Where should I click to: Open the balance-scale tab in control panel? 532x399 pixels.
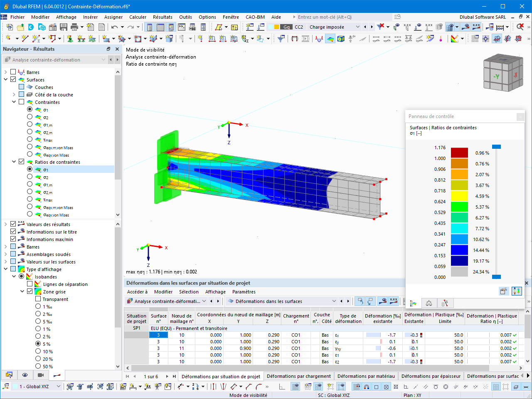tap(429, 303)
